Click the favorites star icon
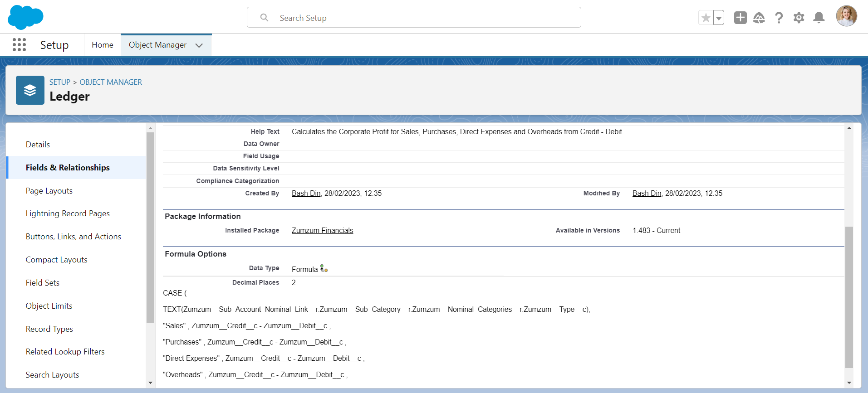Viewport: 868px width, 393px height. click(706, 18)
